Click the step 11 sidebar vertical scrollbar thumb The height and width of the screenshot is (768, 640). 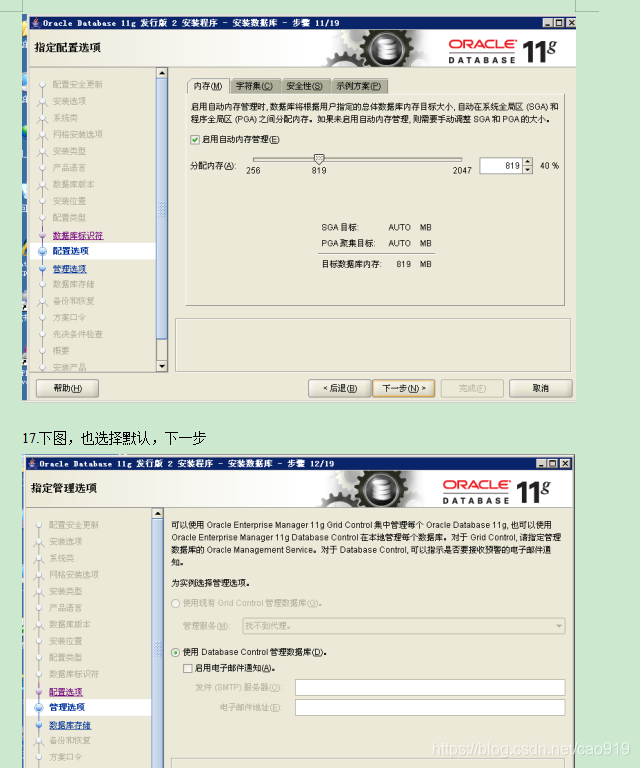[162, 208]
